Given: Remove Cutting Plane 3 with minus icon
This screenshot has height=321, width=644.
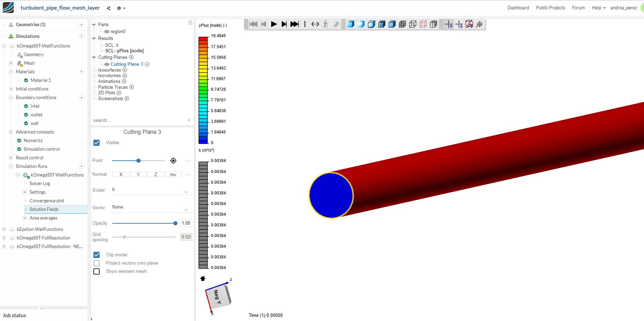Looking at the screenshot, I should pos(147,64).
